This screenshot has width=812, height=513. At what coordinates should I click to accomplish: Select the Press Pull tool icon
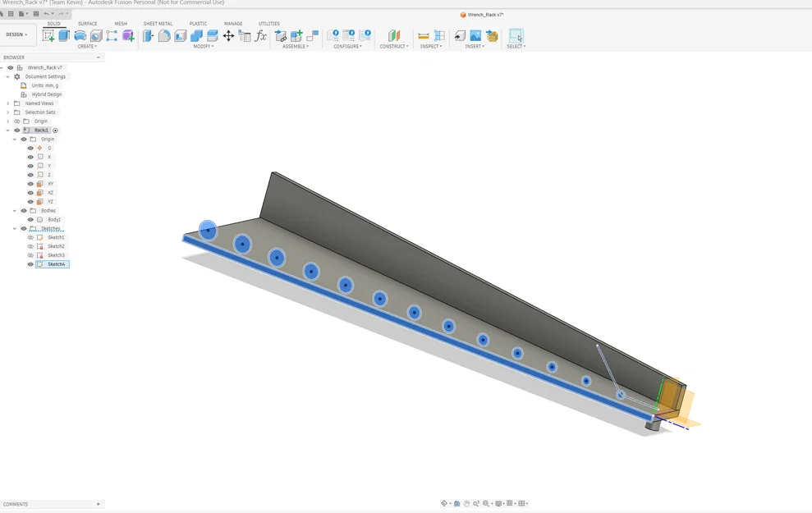coord(148,35)
